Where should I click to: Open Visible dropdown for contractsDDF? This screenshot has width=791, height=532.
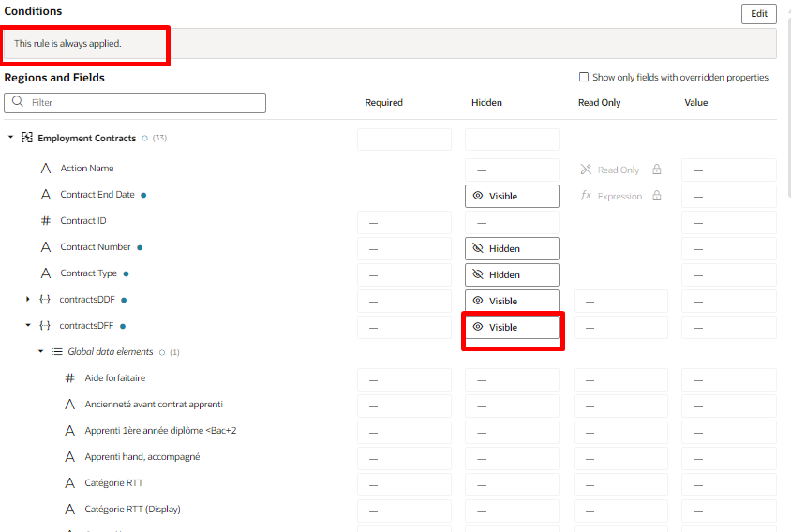point(512,301)
